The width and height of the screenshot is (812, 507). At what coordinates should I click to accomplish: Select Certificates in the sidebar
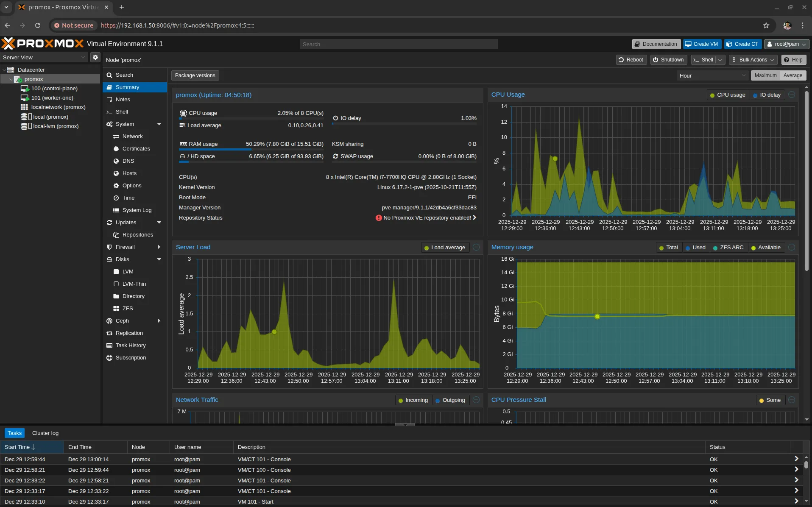tap(136, 148)
